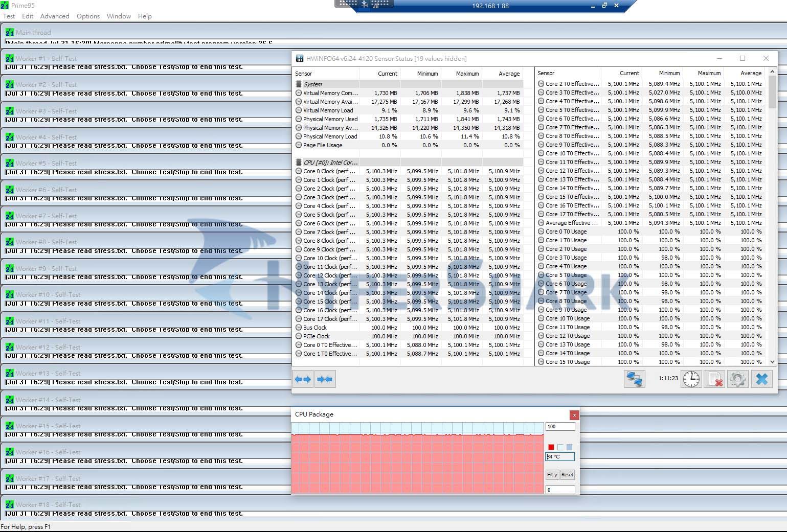Click the sensor icon beside Bus Clock
Screen dimensions: 787x532
(299, 328)
